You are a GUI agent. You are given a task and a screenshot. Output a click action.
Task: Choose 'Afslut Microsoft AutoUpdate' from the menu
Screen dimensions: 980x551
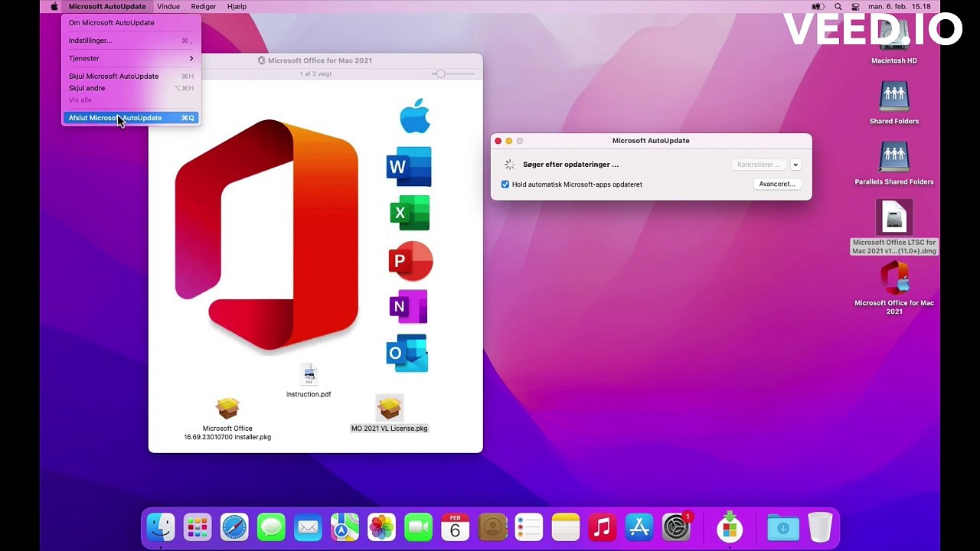[131, 118]
